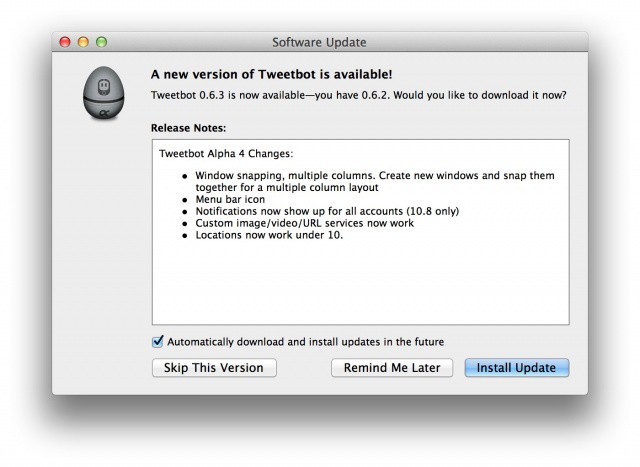Close the Software Update window

click(67, 42)
